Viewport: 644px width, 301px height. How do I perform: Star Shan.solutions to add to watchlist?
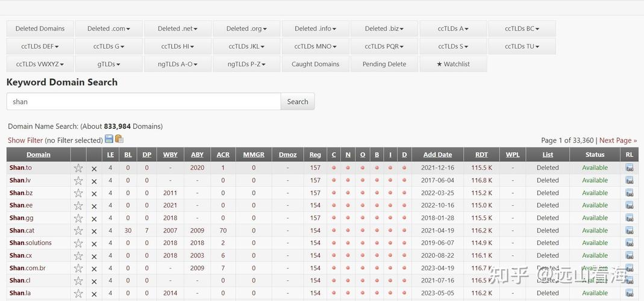coord(78,243)
